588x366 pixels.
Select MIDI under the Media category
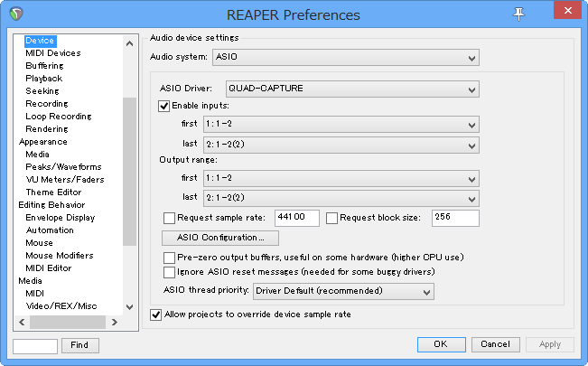click(35, 294)
